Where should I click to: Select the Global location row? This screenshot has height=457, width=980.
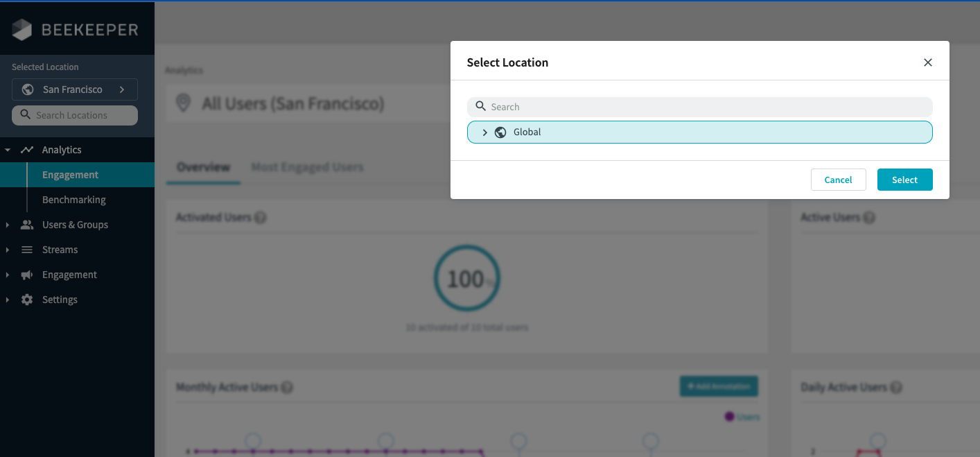tap(699, 132)
